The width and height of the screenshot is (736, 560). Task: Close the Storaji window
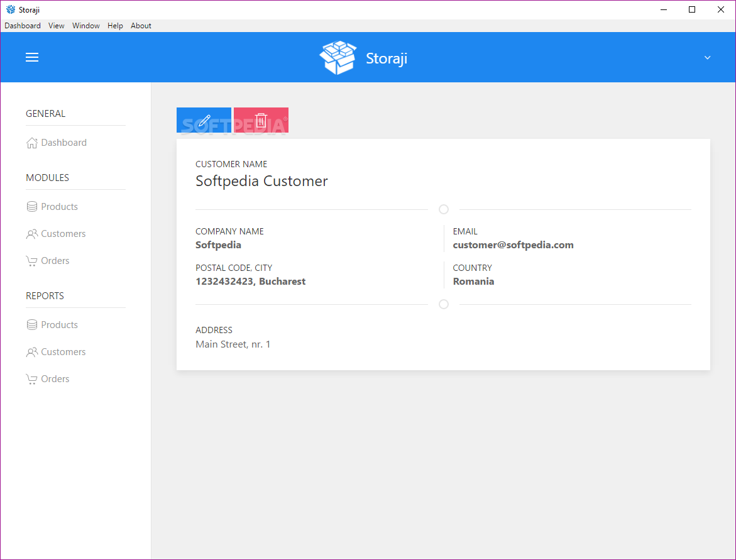coord(720,9)
